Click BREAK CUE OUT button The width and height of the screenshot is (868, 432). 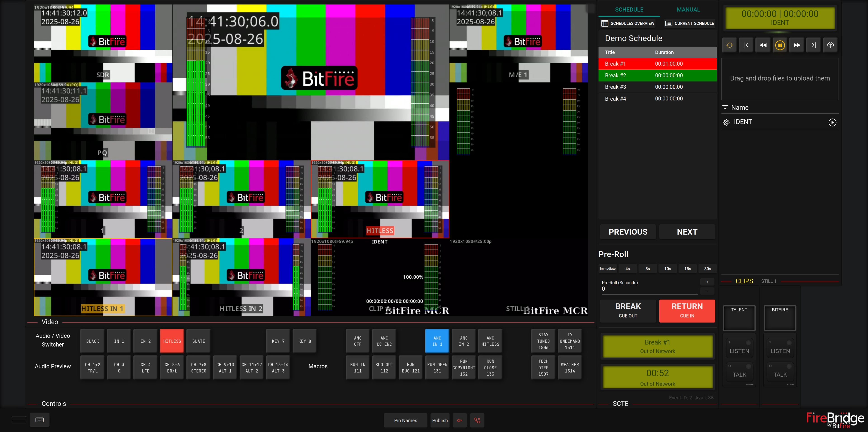click(x=628, y=311)
